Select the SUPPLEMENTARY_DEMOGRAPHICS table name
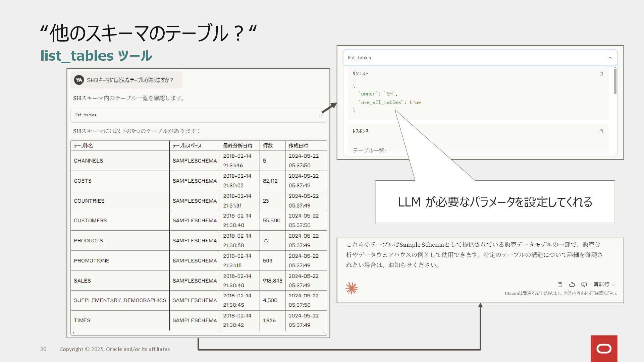This screenshot has height=362, width=644. (120, 300)
